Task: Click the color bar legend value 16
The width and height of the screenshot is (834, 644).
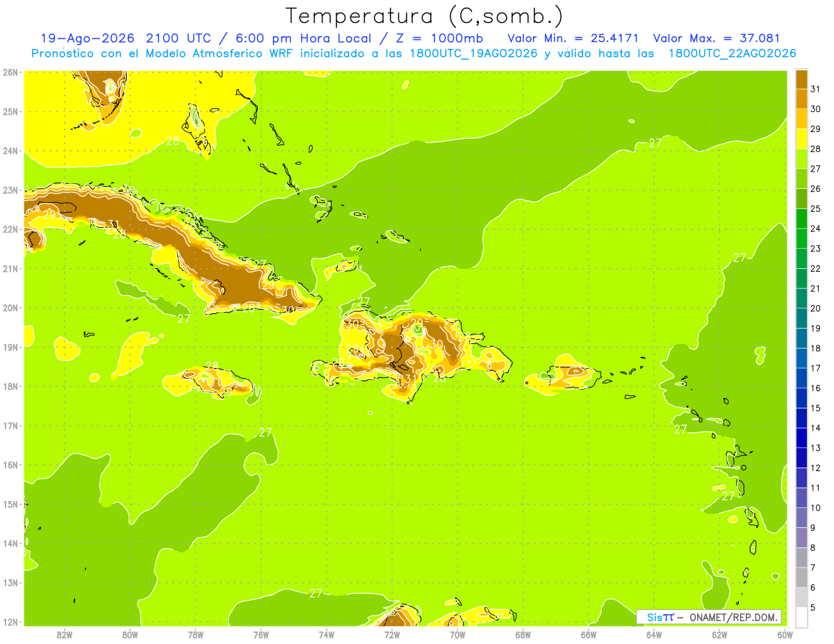Action: 816,388
